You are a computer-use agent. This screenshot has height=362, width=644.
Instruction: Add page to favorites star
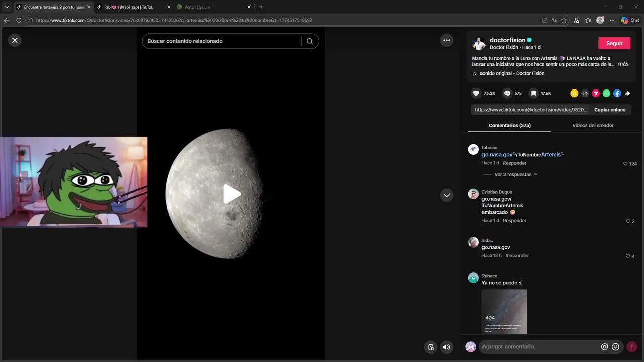(x=563, y=20)
